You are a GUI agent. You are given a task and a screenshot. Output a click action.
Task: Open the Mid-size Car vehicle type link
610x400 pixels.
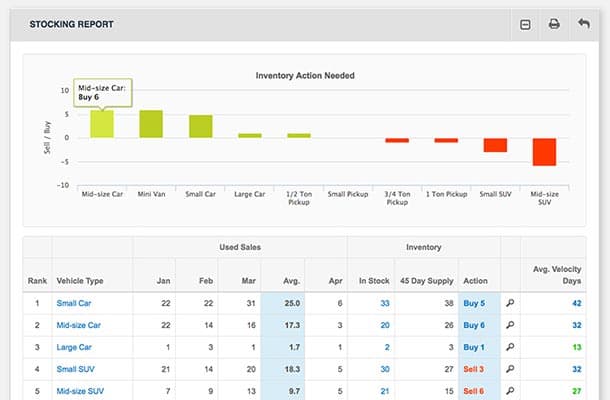tap(79, 325)
